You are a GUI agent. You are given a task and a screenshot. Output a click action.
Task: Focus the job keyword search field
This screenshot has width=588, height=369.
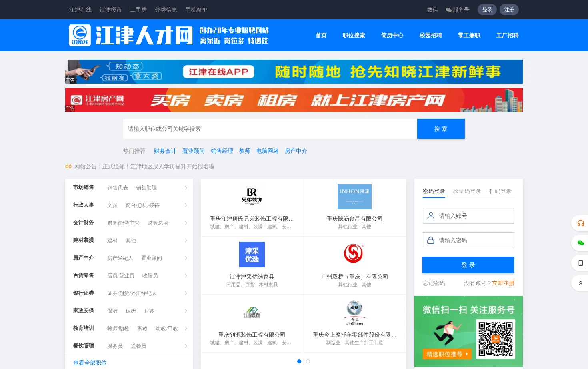click(270, 129)
